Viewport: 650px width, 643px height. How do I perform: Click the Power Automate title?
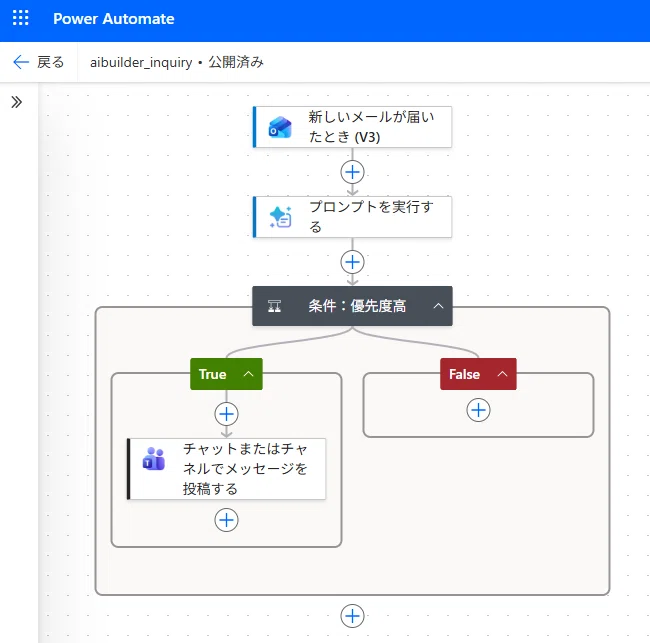114,19
